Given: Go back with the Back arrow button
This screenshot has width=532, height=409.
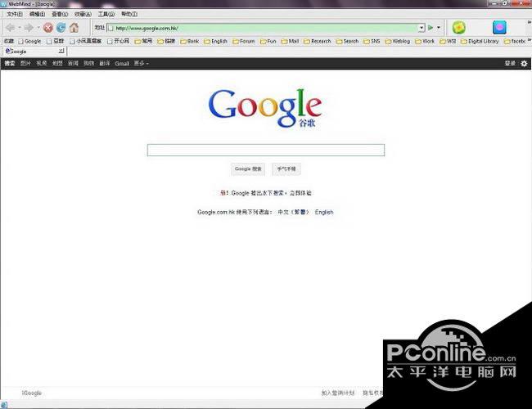Looking at the screenshot, I should pyautogui.click(x=11, y=28).
